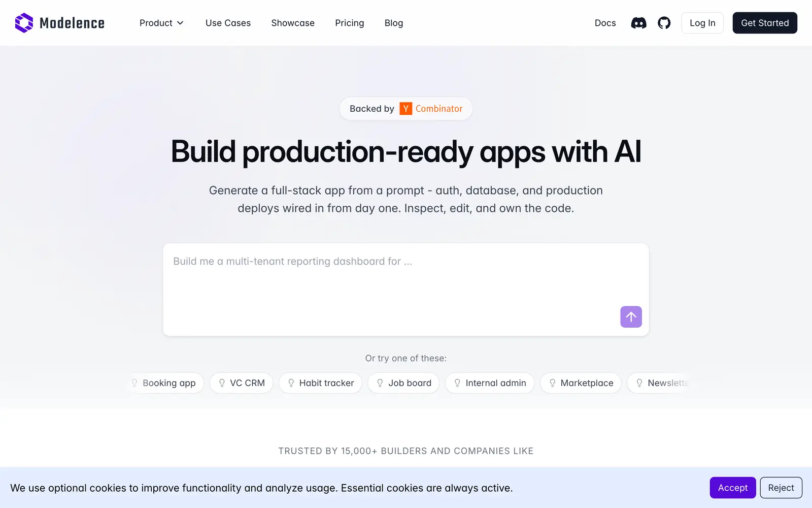
Task: Select the Newsletter suggestion chip
Action: tap(659, 383)
